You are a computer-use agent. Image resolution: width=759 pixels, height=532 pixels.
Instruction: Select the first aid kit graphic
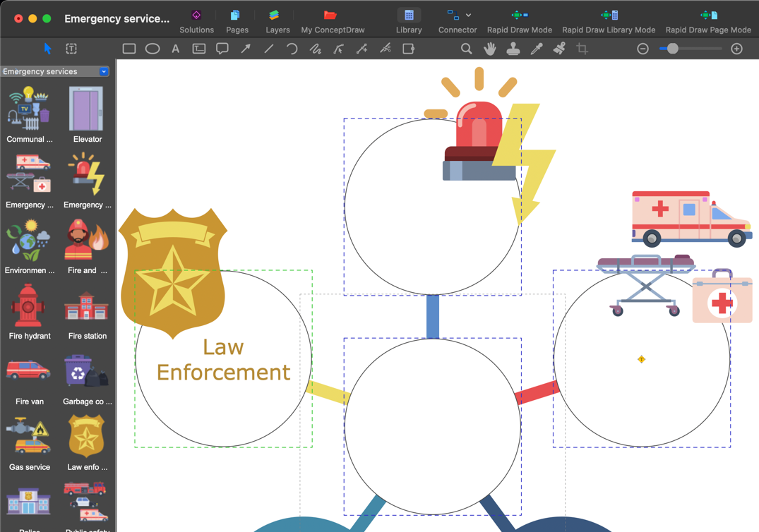[x=722, y=296]
